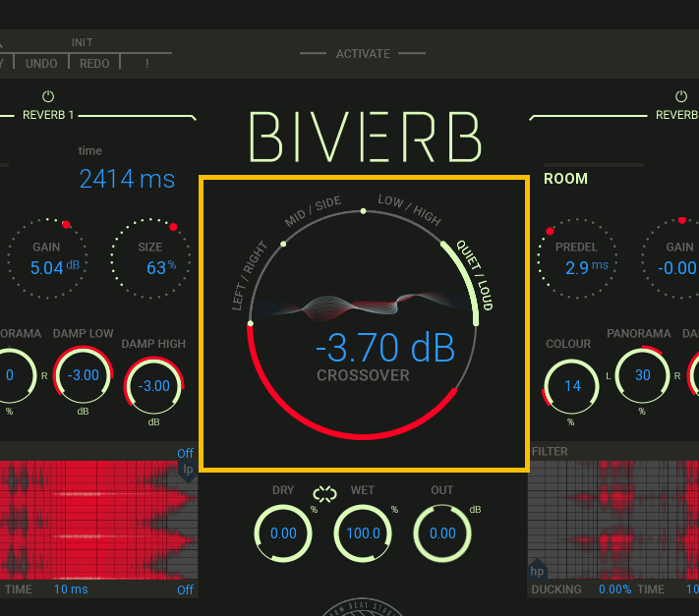Click the exclamation mark button

tap(146, 64)
